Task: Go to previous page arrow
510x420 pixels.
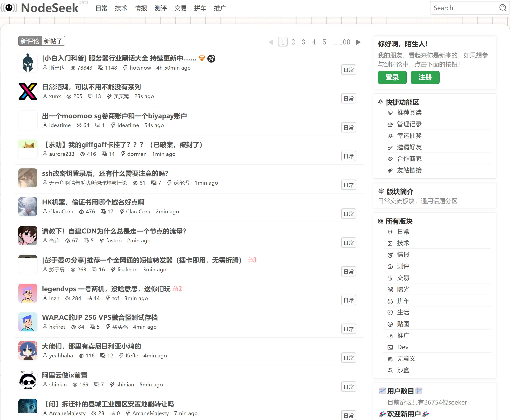Action: 271,42
